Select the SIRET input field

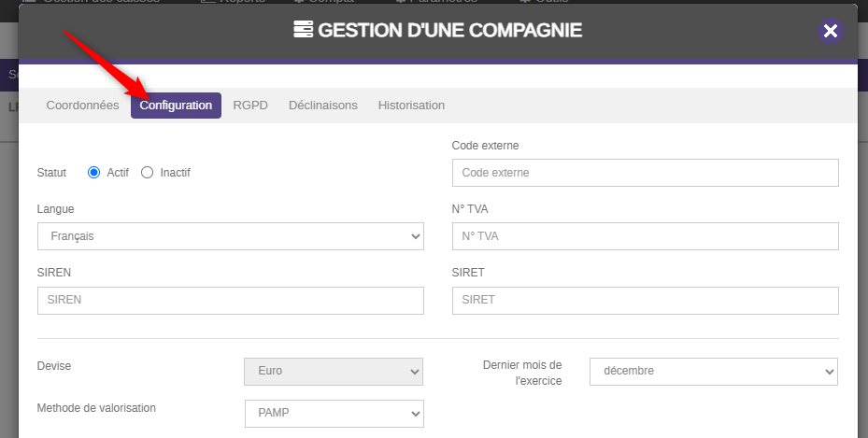click(x=645, y=301)
